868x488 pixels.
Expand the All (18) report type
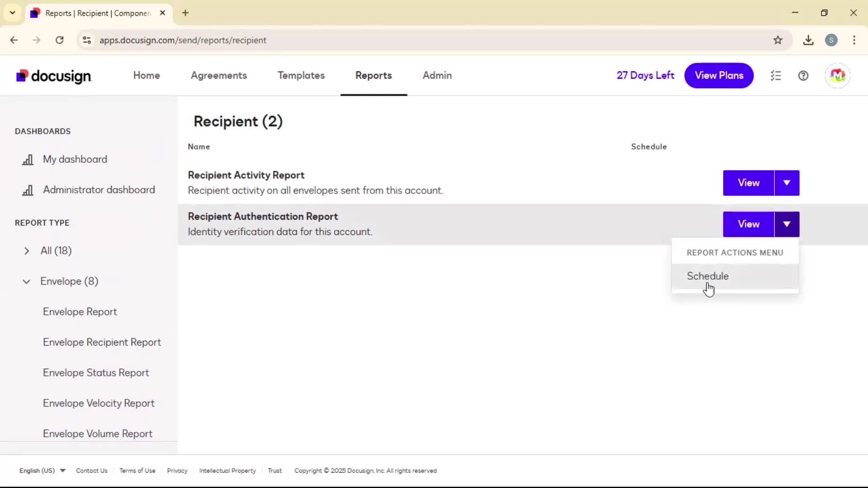[27, 251]
